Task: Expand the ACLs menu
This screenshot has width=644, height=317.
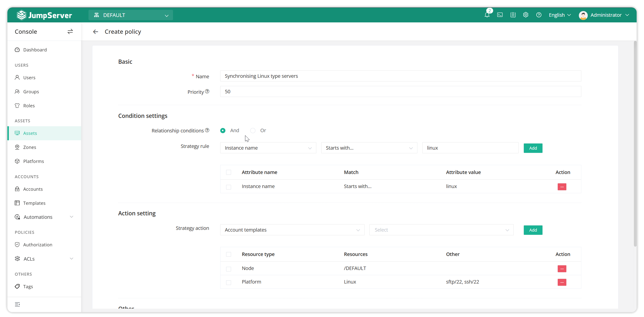Action: [44, 259]
